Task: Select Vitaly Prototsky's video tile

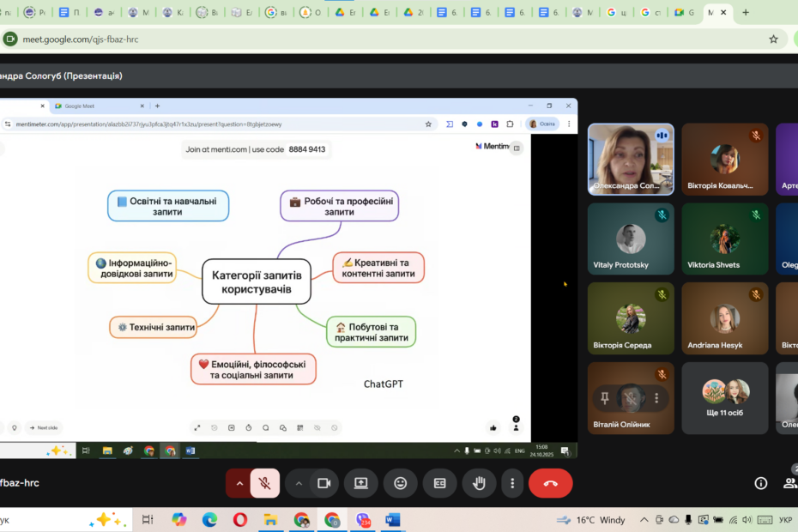Action: click(x=631, y=239)
